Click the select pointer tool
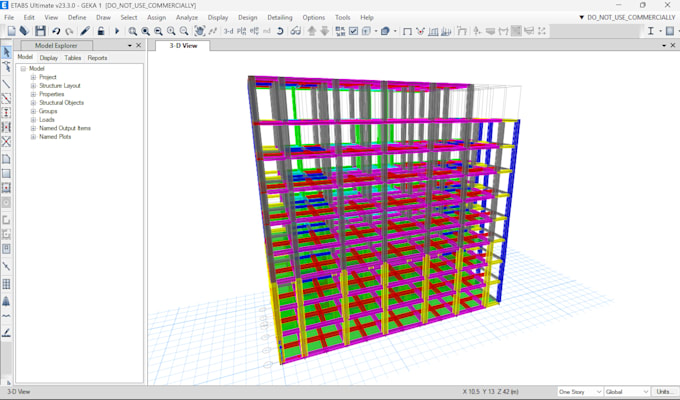680x400 pixels. (7, 52)
